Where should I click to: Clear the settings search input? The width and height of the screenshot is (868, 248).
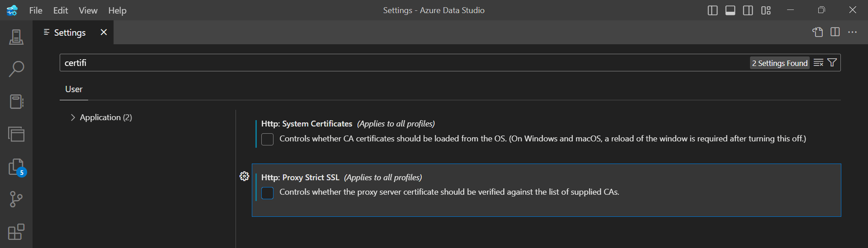click(818, 63)
